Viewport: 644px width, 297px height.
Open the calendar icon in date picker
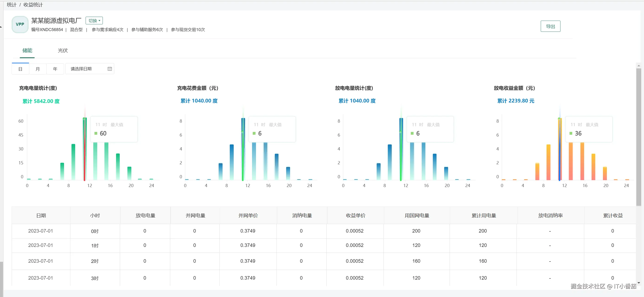point(110,69)
